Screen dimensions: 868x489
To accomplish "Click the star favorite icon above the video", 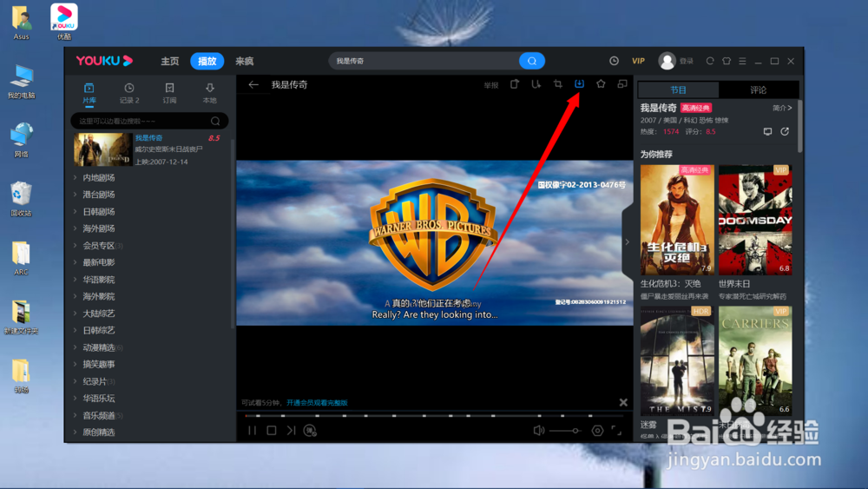I will click(x=601, y=83).
